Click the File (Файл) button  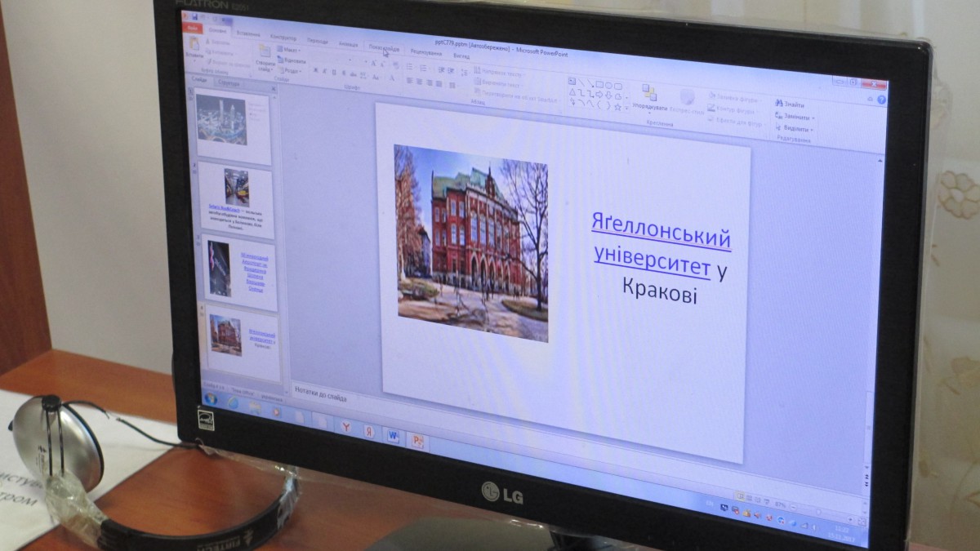192,27
